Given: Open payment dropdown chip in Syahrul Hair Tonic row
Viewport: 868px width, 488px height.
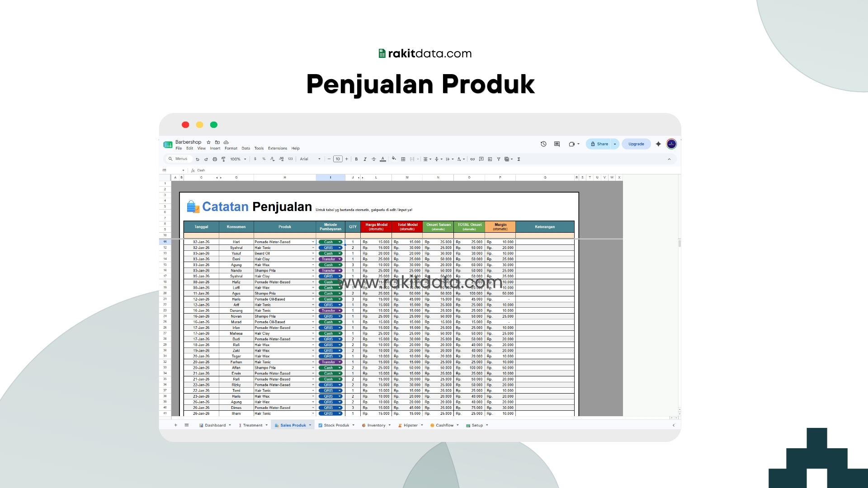Looking at the screenshot, I should point(330,248).
